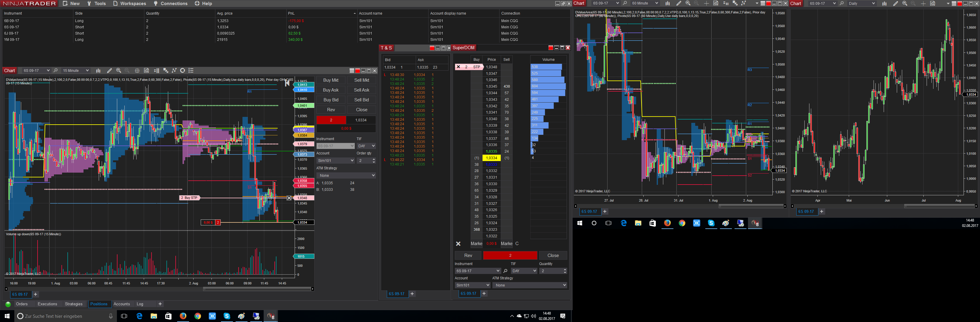Open bar type selector in 60 Minute chart
Viewport: 980px width, 322px height.
pyautogui.click(x=668, y=3)
